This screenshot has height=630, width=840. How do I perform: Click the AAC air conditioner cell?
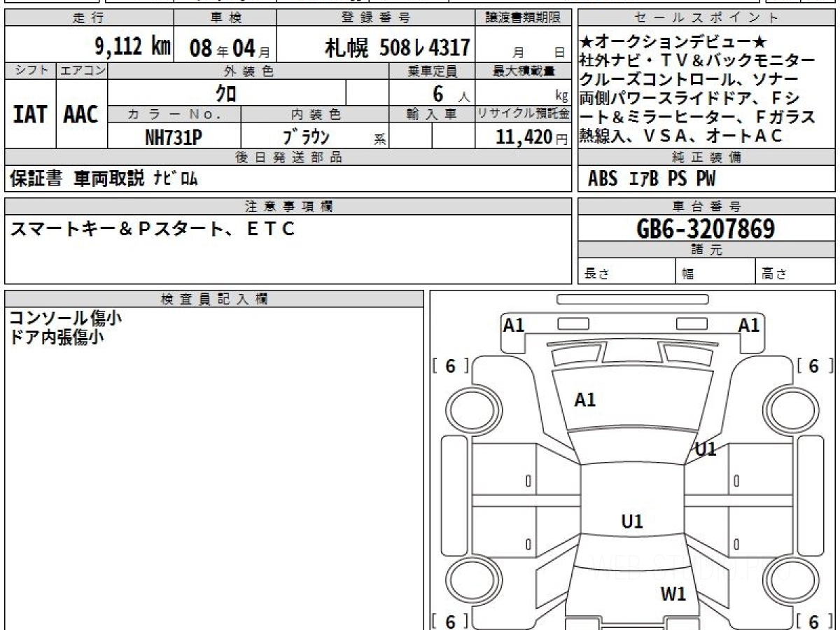(x=81, y=114)
